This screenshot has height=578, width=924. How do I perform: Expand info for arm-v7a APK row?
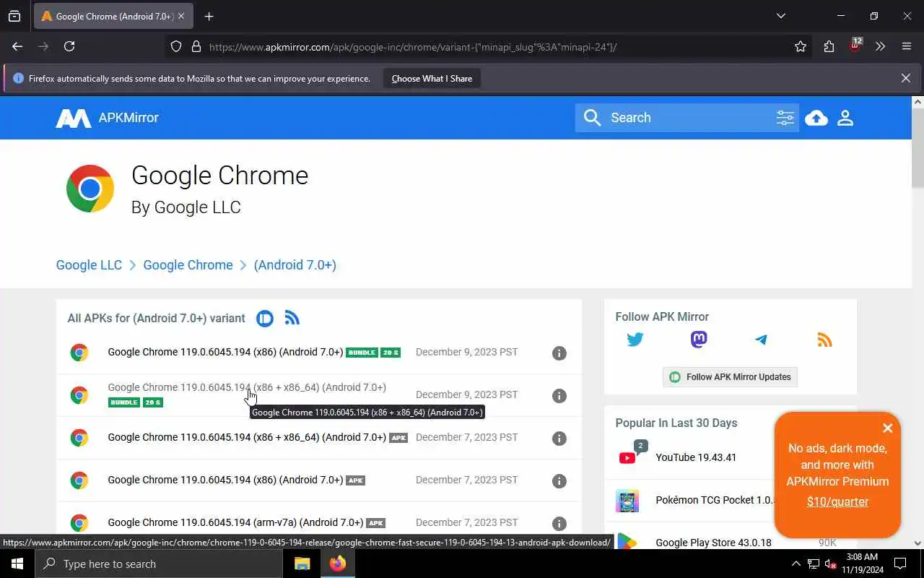[x=559, y=524]
